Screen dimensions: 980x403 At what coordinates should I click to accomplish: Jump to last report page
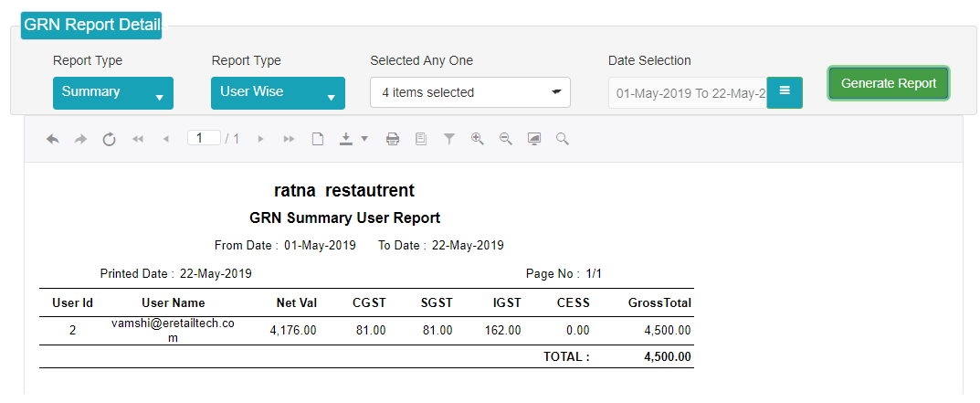[289, 139]
